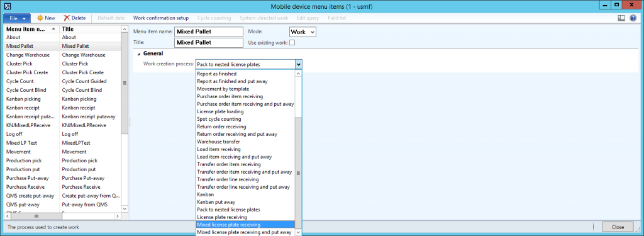Click the right scroll arrow under menu list
The height and width of the screenshot is (236, 644).
pyautogui.click(x=117, y=216)
